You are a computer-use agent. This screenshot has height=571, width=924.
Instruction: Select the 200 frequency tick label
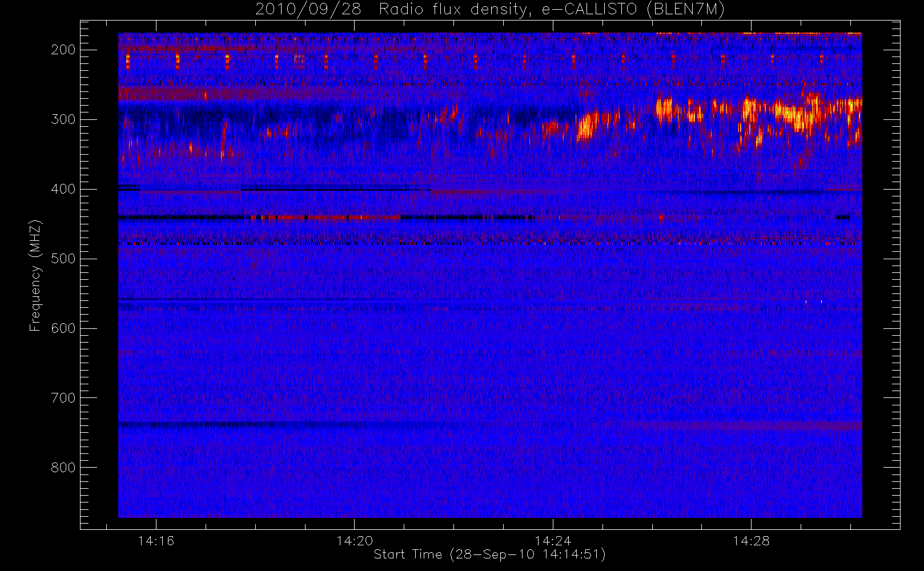point(63,50)
